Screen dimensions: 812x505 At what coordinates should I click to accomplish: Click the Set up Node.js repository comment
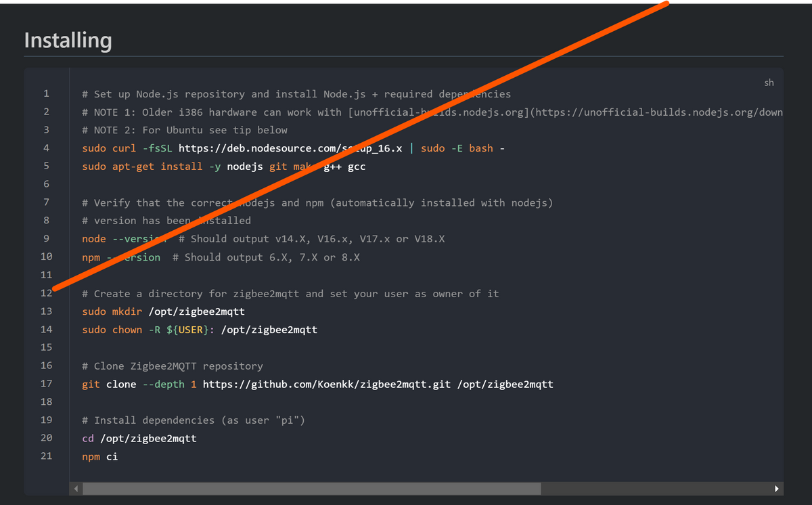click(296, 94)
